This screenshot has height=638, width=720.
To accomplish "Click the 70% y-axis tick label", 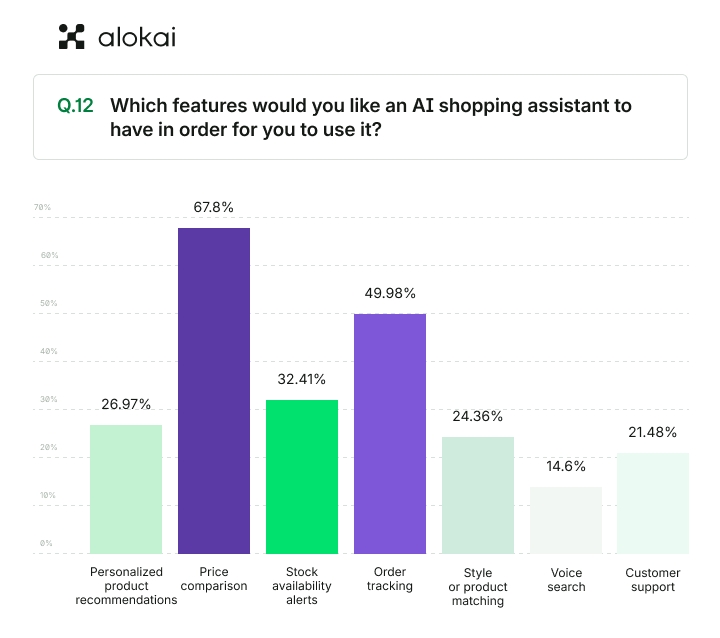I will pyautogui.click(x=42, y=208).
